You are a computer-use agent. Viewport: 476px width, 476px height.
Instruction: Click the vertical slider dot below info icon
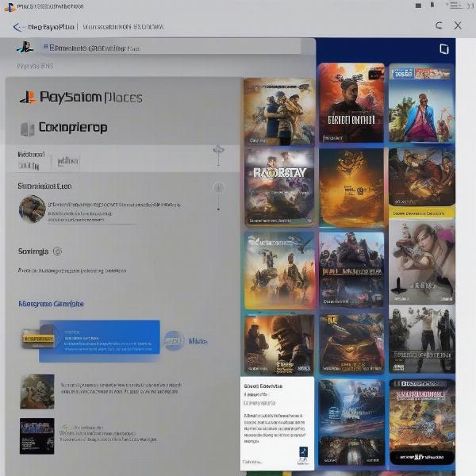point(218,209)
